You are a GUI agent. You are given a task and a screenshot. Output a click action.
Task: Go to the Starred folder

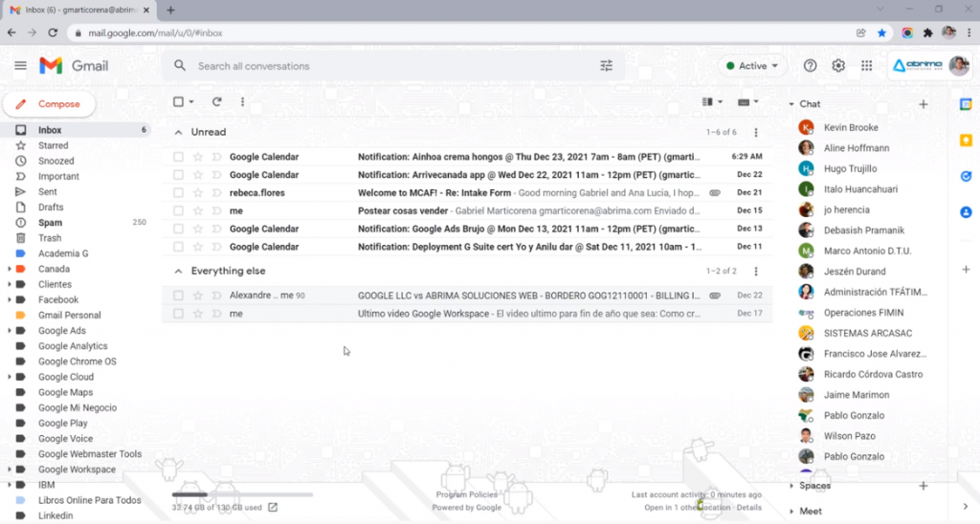coord(53,145)
